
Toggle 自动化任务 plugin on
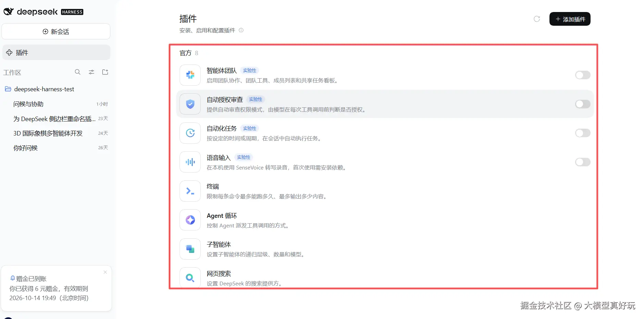tap(583, 133)
